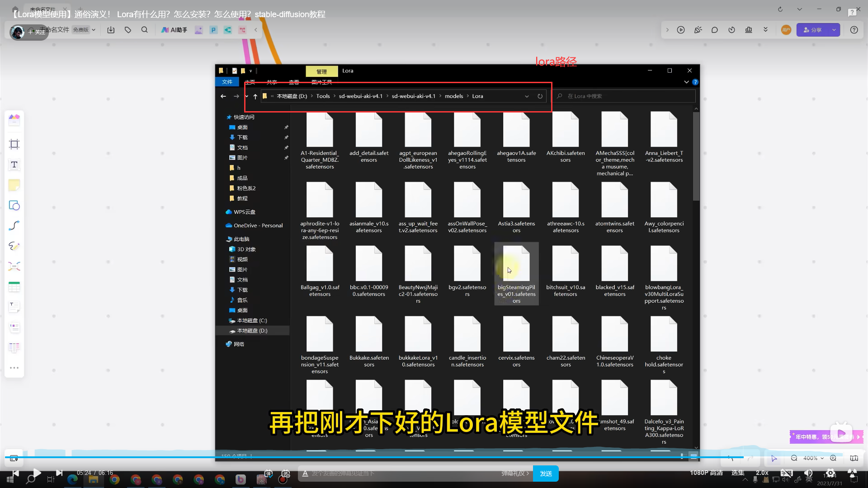Image resolution: width=868 pixels, height=488 pixels.
Task: Click the refresh button in address bar
Action: pyautogui.click(x=540, y=96)
